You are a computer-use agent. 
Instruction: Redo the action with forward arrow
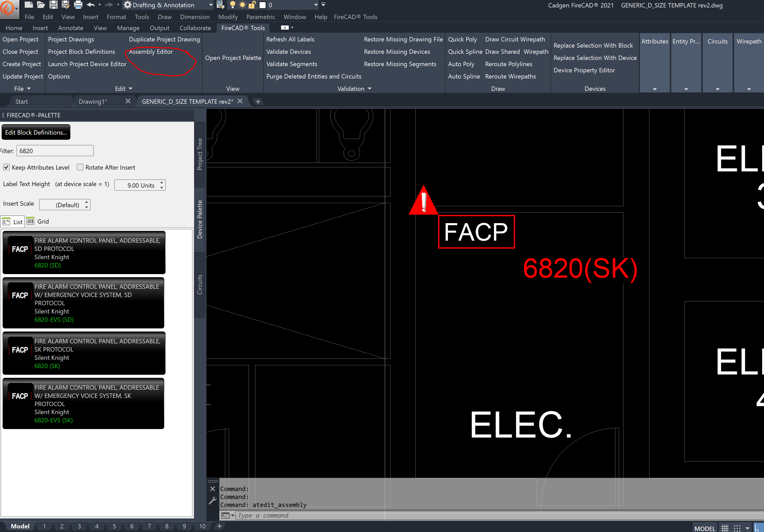[x=109, y=5]
